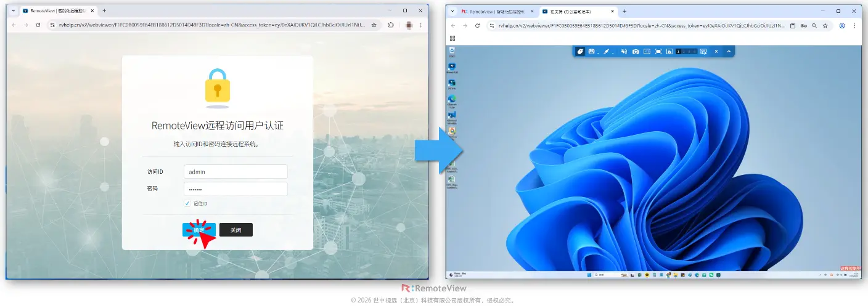
Task: Focus the 密码 password field
Action: click(x=235, y=188)
